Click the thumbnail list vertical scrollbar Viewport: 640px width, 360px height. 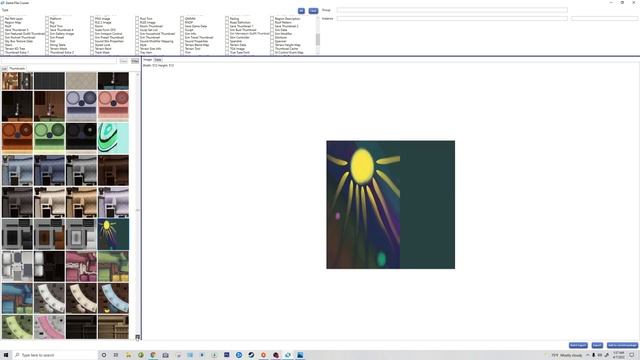(x=138, y=206)
